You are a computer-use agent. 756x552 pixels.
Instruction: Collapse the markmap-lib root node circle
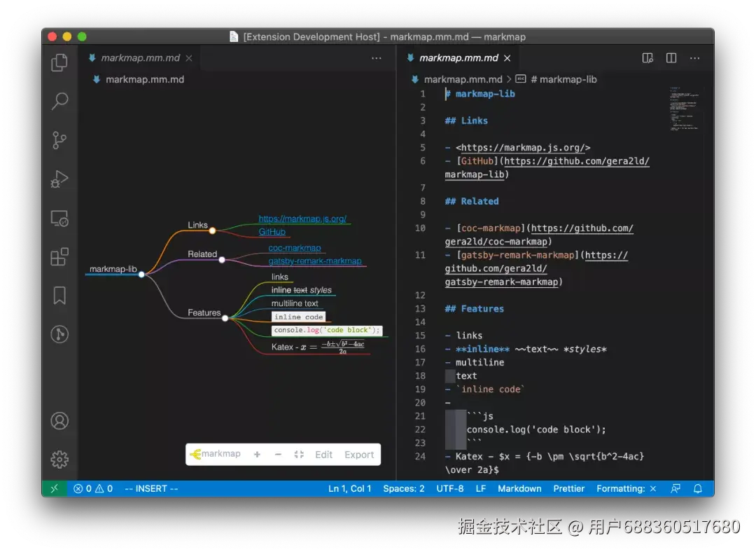(141, 274)
